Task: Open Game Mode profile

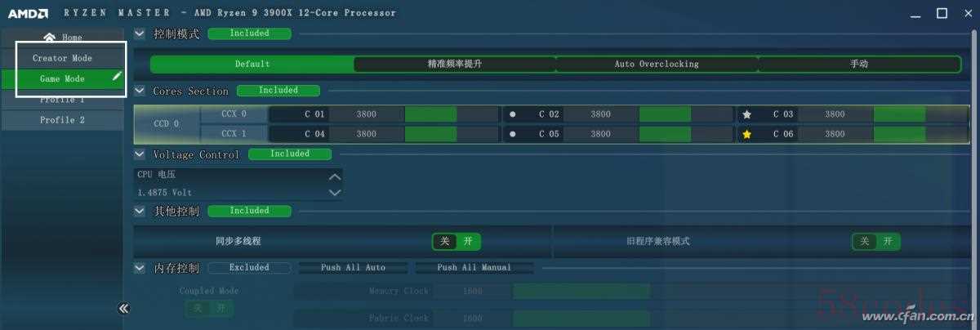Action: click(x=63, y=79)
